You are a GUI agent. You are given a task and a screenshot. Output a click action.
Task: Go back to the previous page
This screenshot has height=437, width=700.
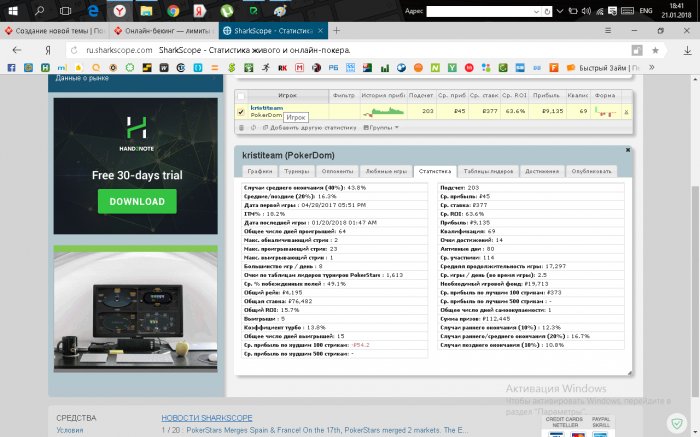17,50
